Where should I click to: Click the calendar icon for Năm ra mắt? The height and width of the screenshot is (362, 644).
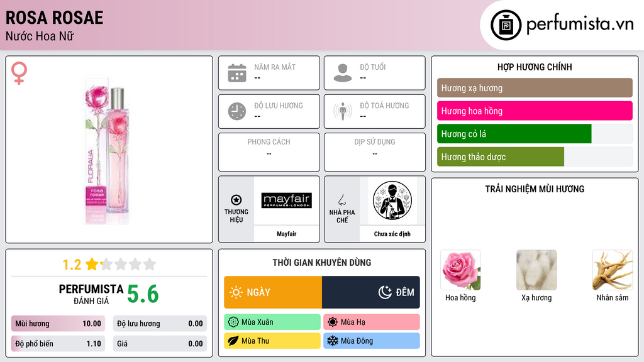pos(237,73)
